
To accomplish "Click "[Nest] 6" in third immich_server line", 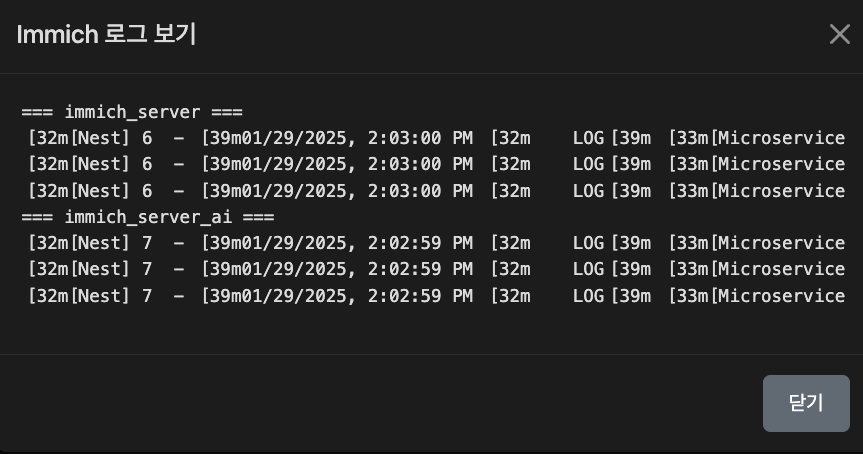I will coord(110,190).
